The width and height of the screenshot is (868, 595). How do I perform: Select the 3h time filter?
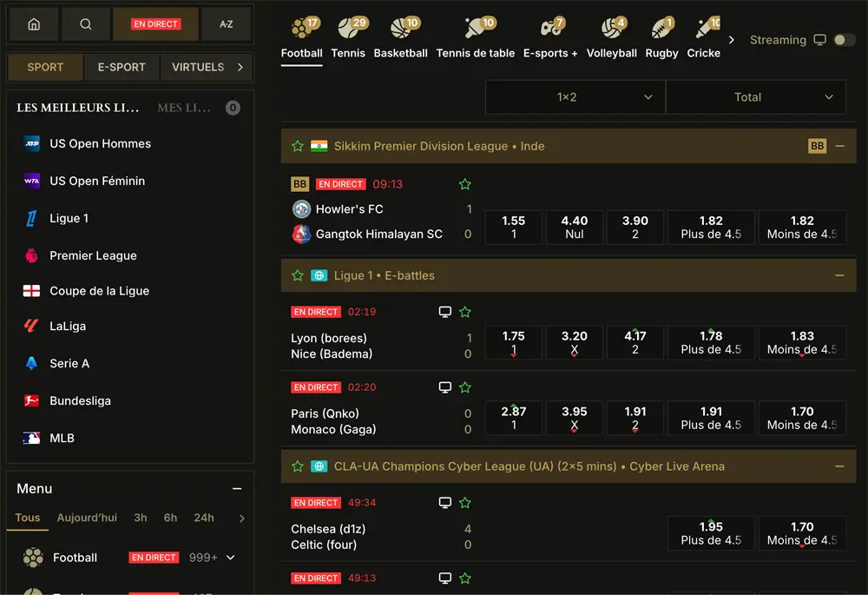pos(140,518)
